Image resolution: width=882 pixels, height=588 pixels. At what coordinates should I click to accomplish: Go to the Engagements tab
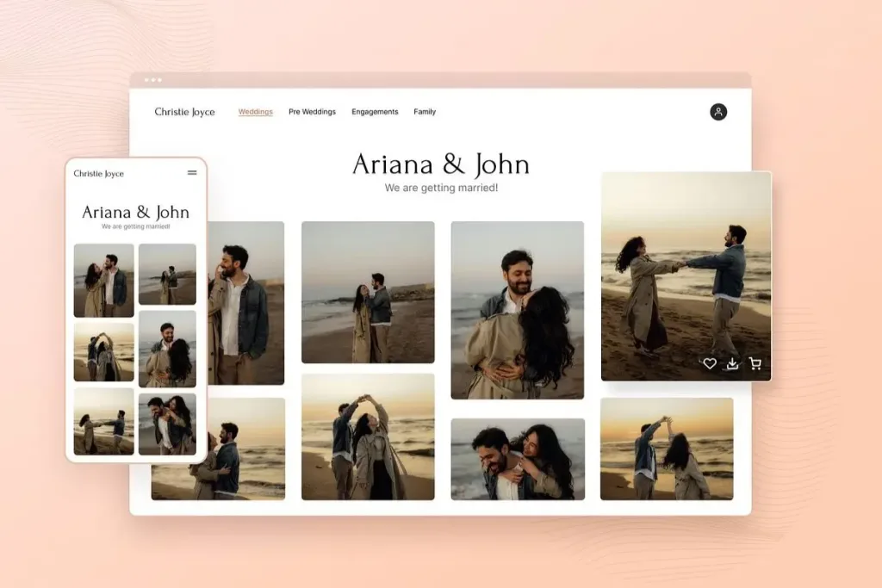click(375, 112)
